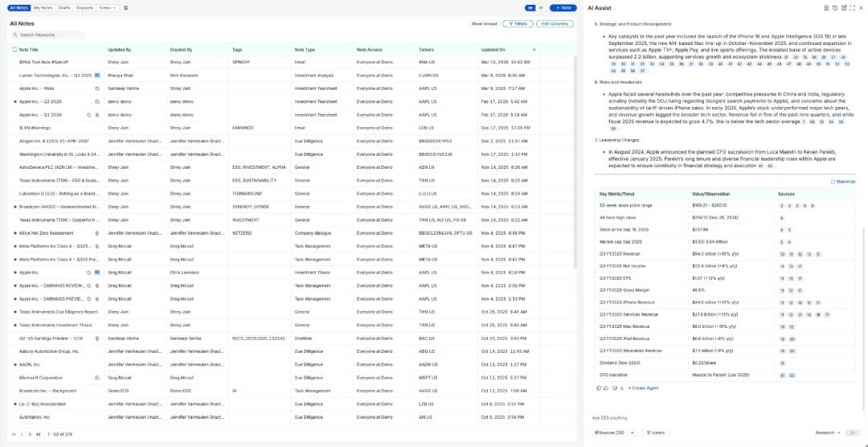Viewport: 868px width, 447px height.
Task: Sort by the Updated On column header
Action: click(x=493, y=50)
